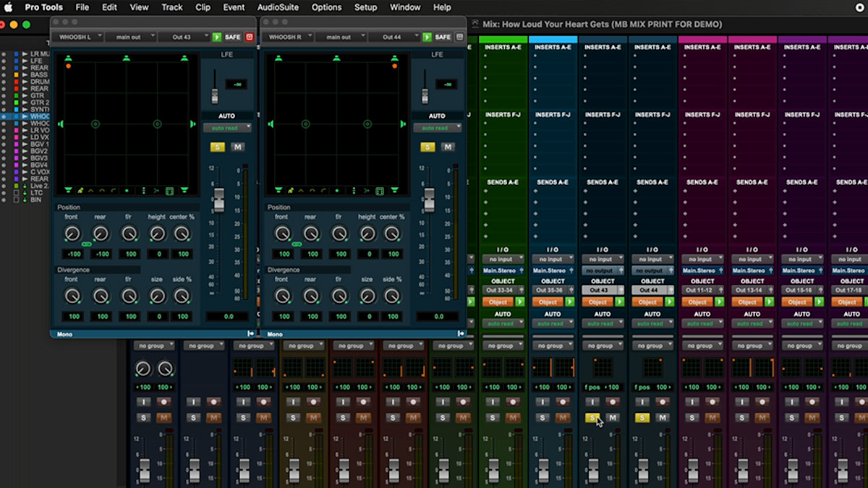
Task: Click bottom right speaker icon in WHOOSH R grid
Action: point(394,190)
